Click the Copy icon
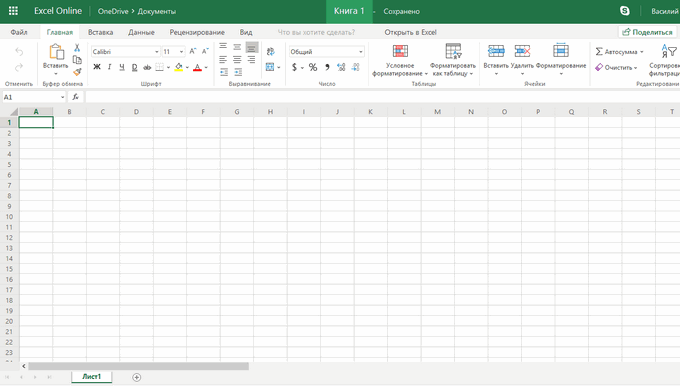 [x=77, y=60]
